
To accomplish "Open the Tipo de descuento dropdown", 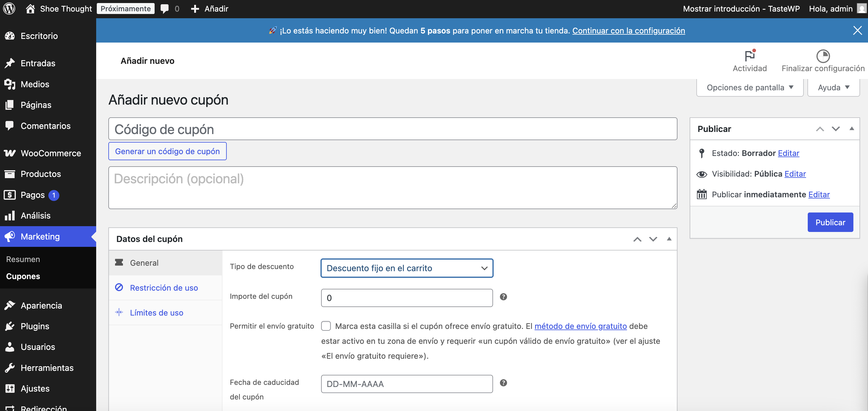I will (407, 268).
